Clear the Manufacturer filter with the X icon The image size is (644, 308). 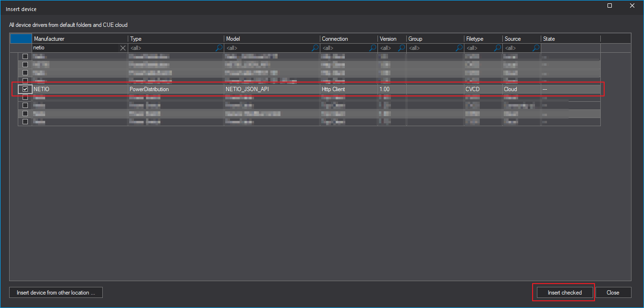coord(123,48)
